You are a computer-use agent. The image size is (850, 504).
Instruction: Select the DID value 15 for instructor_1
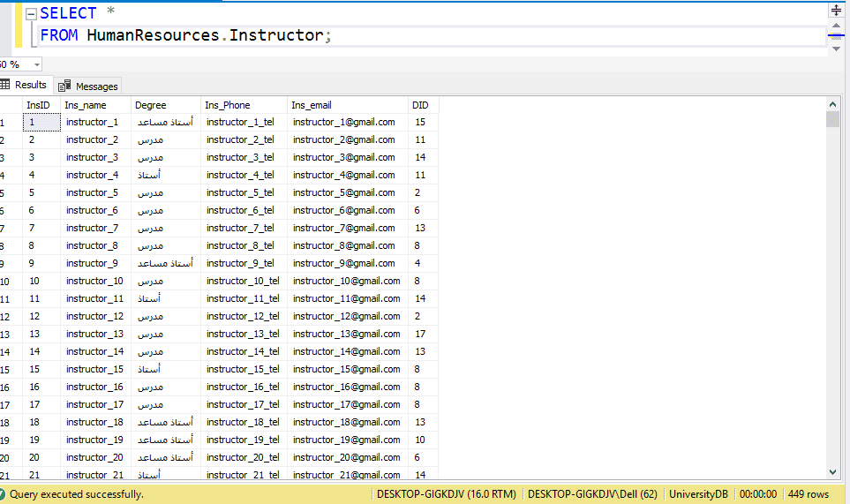(x=424, y=122)
